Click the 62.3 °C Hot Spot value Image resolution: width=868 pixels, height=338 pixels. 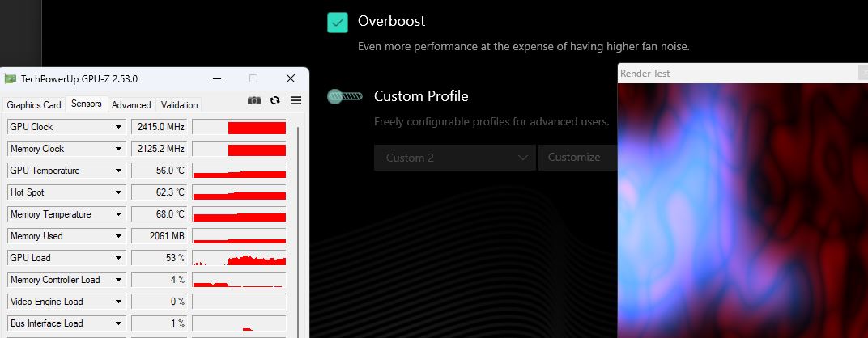[x=160, y=192]
